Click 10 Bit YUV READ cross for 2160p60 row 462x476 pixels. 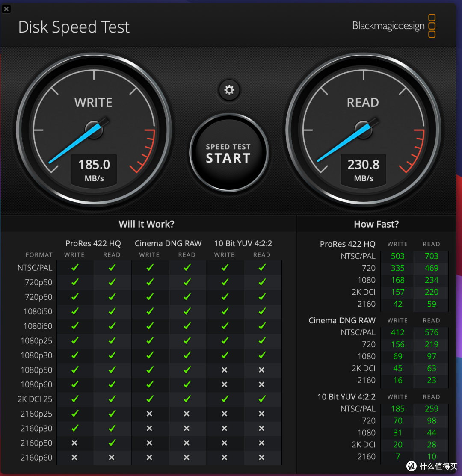pos(262,458)
